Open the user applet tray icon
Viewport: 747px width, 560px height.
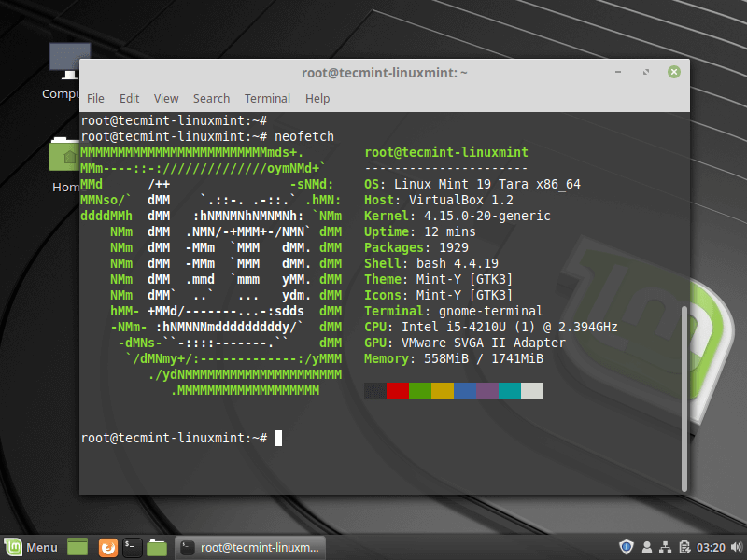click(x=646, y=547)
